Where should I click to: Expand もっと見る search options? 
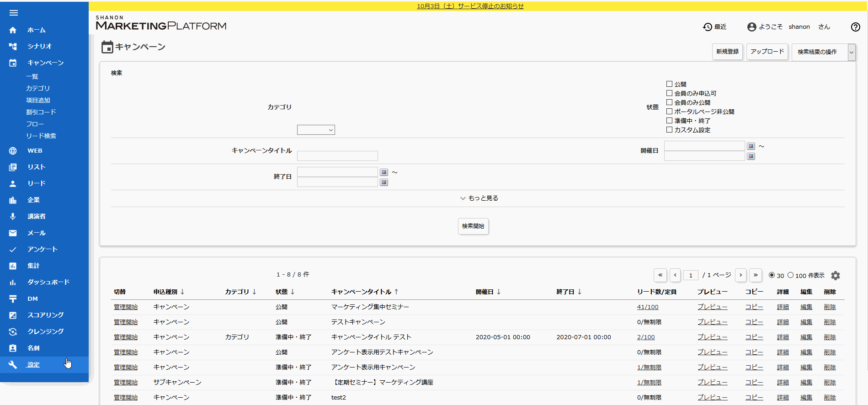click(479, 198)
